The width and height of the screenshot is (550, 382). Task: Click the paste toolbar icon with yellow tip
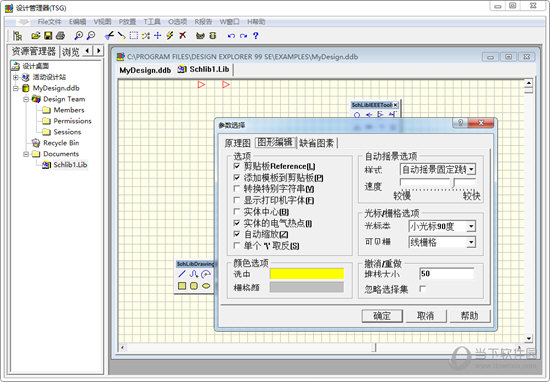click(121, 35)
